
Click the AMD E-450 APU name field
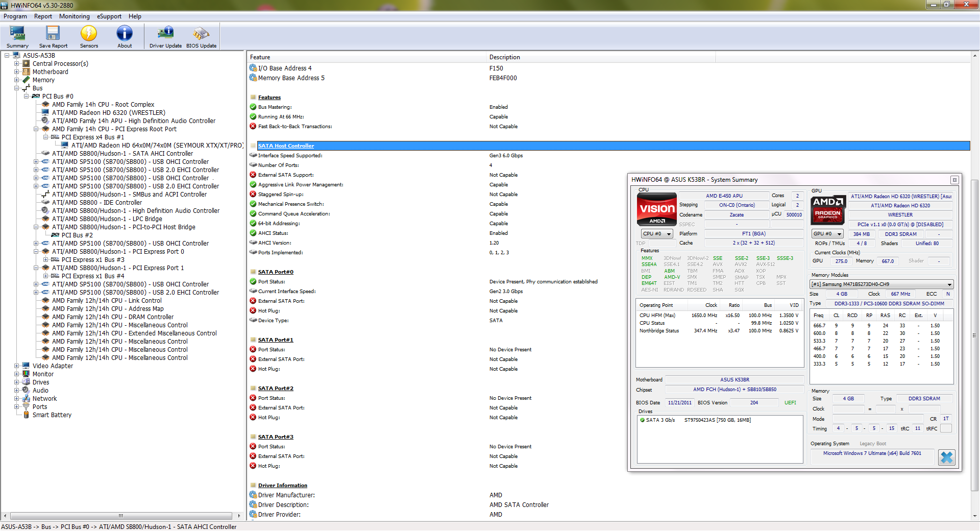tap(724, 196)
